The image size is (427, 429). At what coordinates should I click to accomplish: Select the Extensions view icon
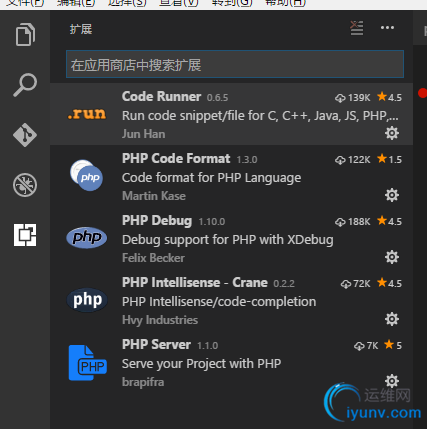(x=25, y=235)
